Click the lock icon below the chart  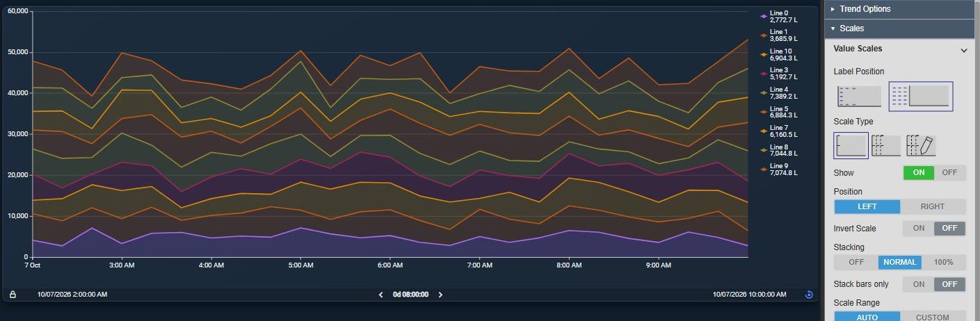tap(13, 295)
